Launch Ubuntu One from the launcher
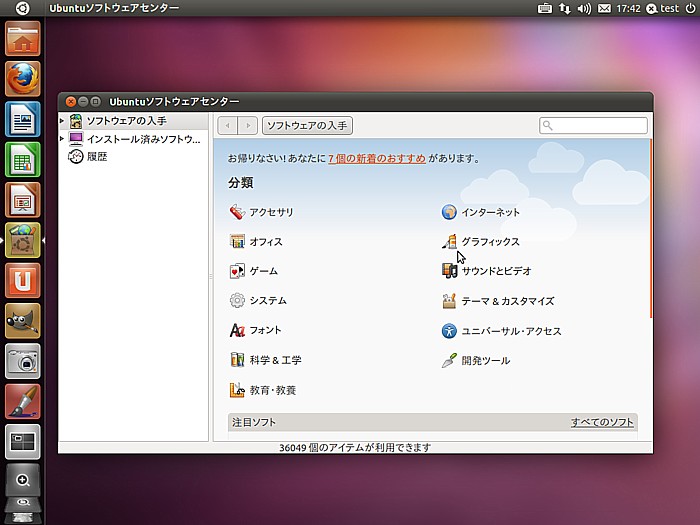 click(23, 280)
